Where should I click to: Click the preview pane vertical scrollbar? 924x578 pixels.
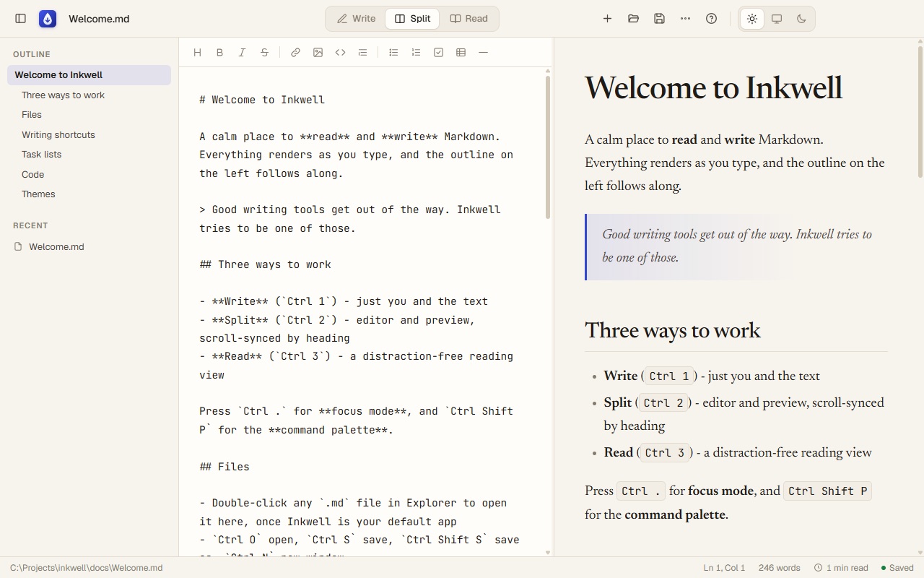point(920,112)
